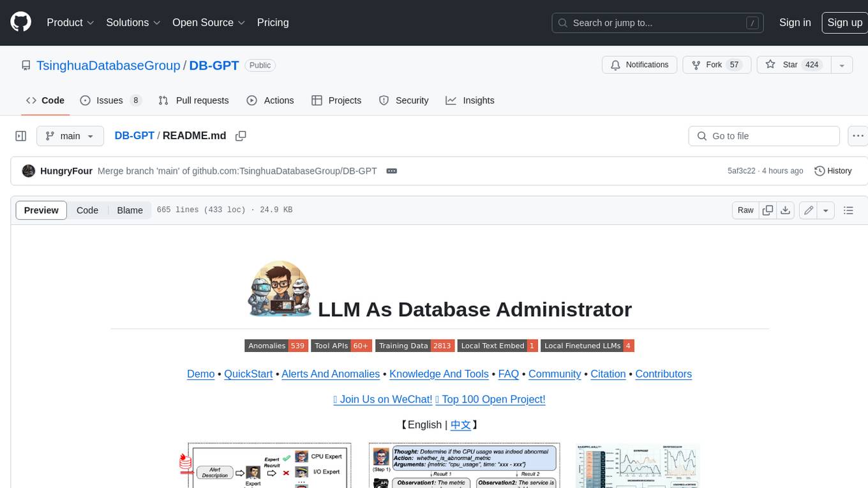
Task: Open the Raw file view
Action: [745, 210]
